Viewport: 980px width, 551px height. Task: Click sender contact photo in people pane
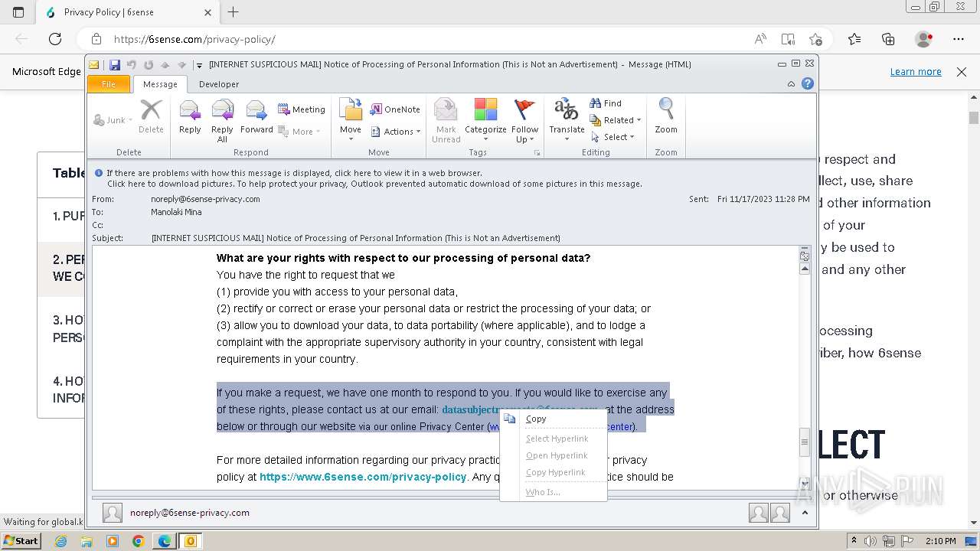click(x=113, y=513)
